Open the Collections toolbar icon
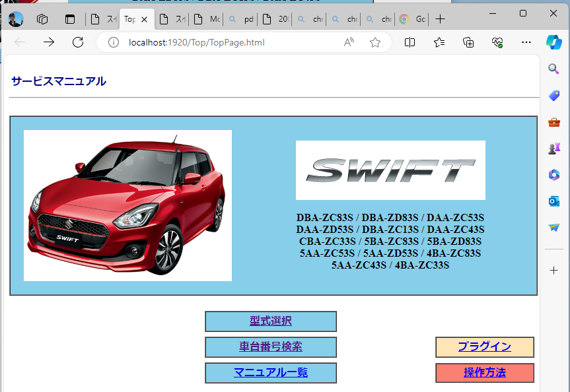 click(x=468, y=43)
